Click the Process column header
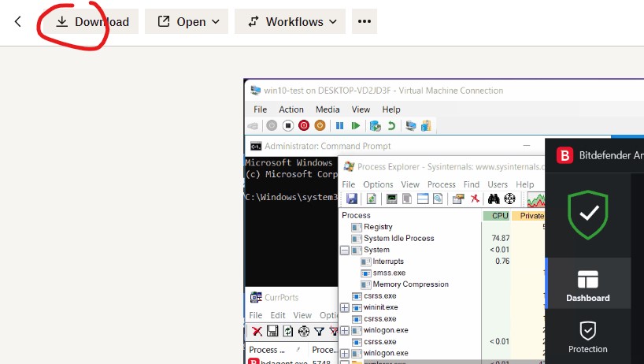This screenshot has width=644, height=364. (x=356, y=215)
